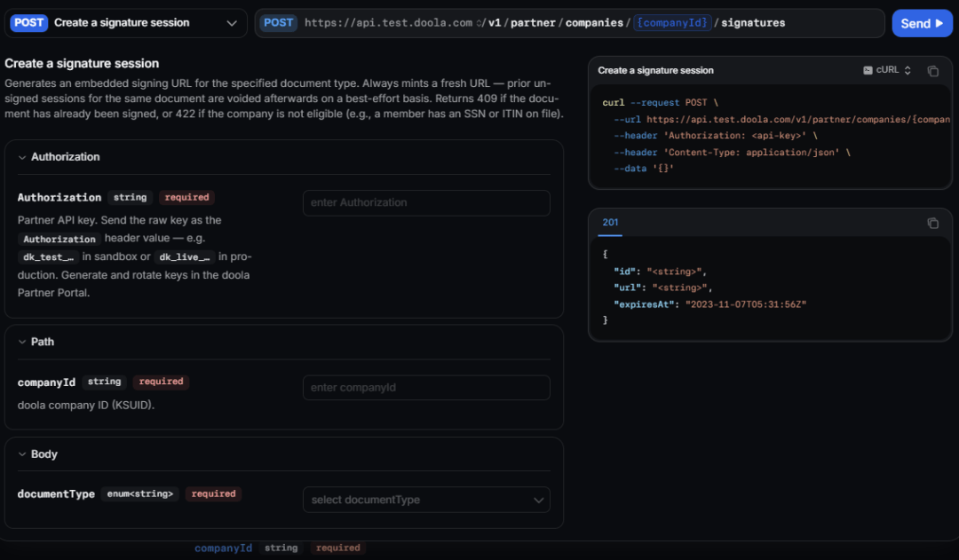959x560 pixels.
Task: Click the {companyId} path variable in URL bar
Action: click(x=672, y=22)
